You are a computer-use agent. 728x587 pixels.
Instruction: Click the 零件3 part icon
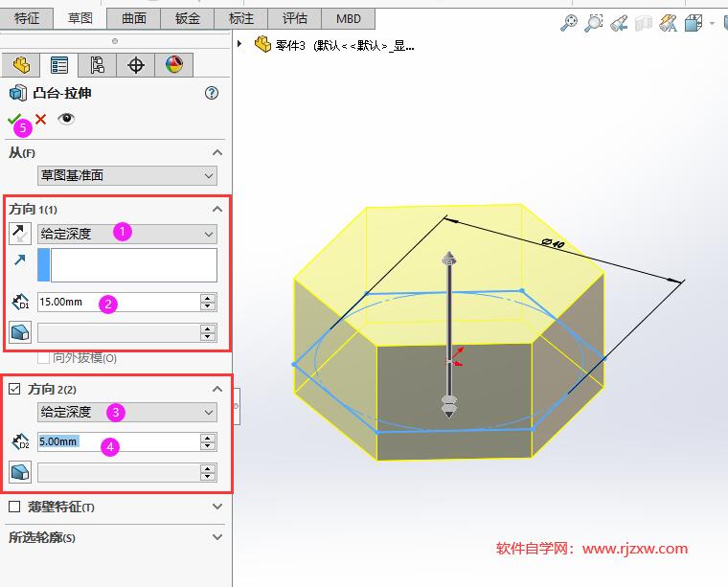(x=262, y=45)
